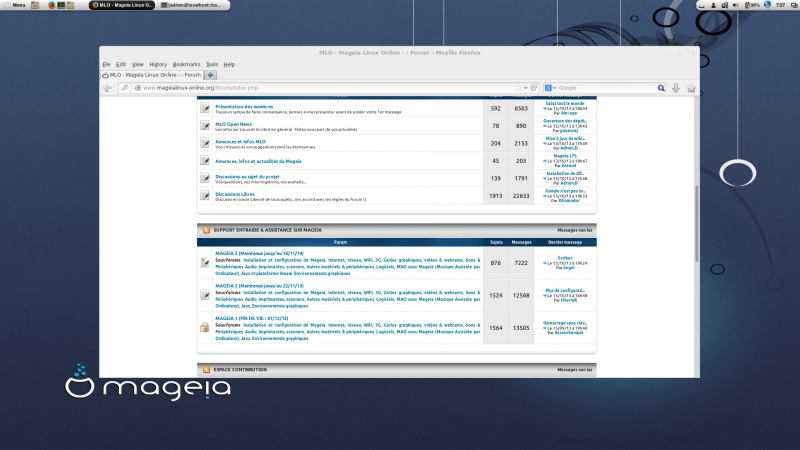800x450 pixels.
Task: Open battery indicator showing 96%
Action: [x=752, y=5]
